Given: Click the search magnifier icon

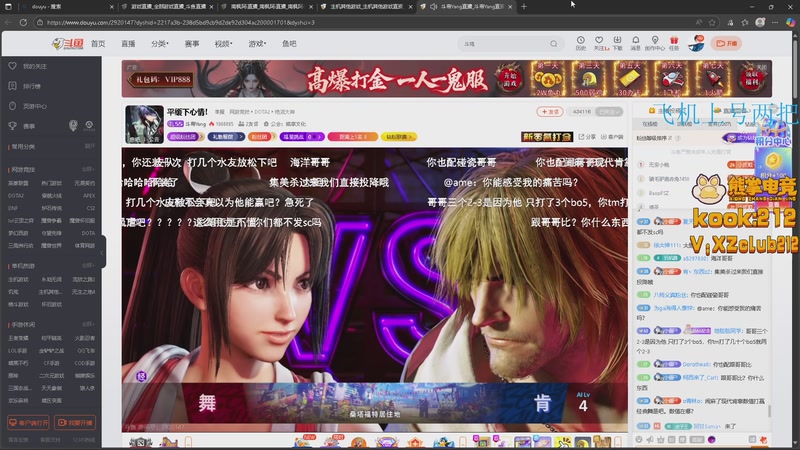Looking at the screenshot, I should click(x=554, y=44).
